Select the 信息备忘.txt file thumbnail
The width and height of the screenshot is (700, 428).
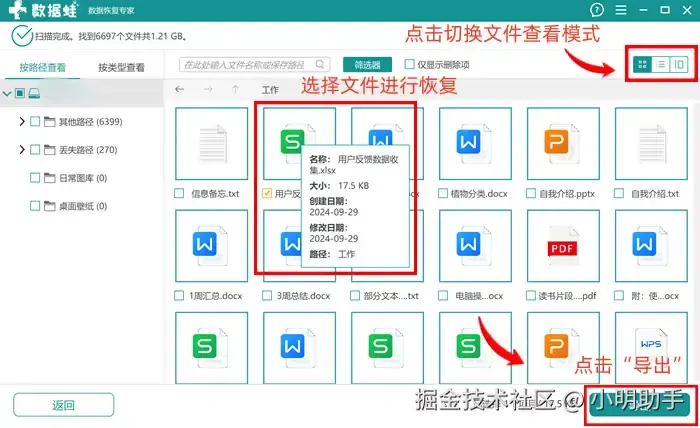tap(212, 144)
